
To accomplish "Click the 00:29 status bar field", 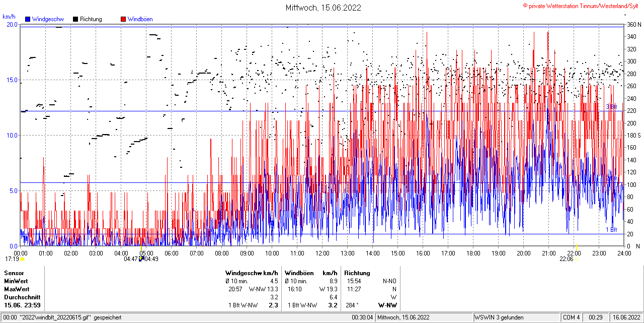I will pyautogui.click(x=596, y=317).
